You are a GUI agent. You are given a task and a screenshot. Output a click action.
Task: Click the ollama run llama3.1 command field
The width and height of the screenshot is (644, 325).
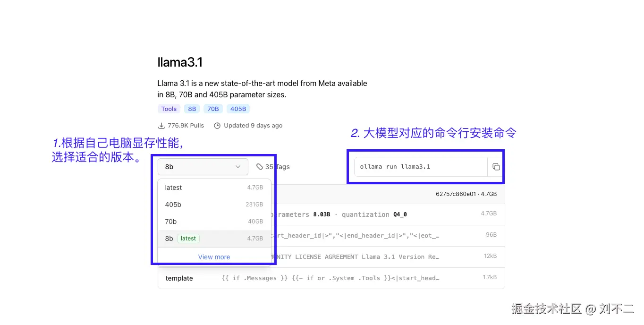click(421, 167)
